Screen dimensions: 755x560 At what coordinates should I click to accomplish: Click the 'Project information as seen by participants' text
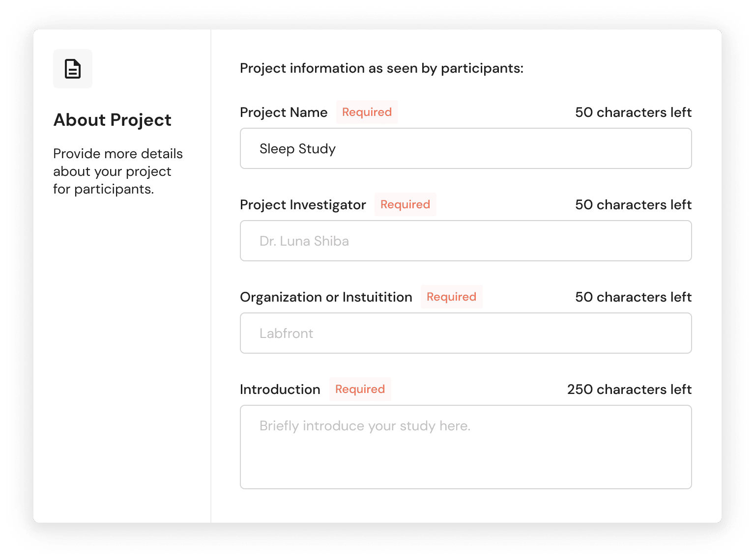click(x=381, y=68)
